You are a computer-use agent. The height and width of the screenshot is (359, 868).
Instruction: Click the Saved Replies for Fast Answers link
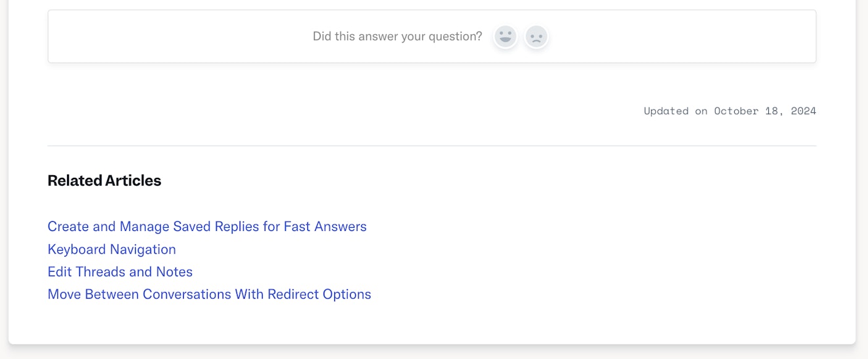tap(207, 226)
